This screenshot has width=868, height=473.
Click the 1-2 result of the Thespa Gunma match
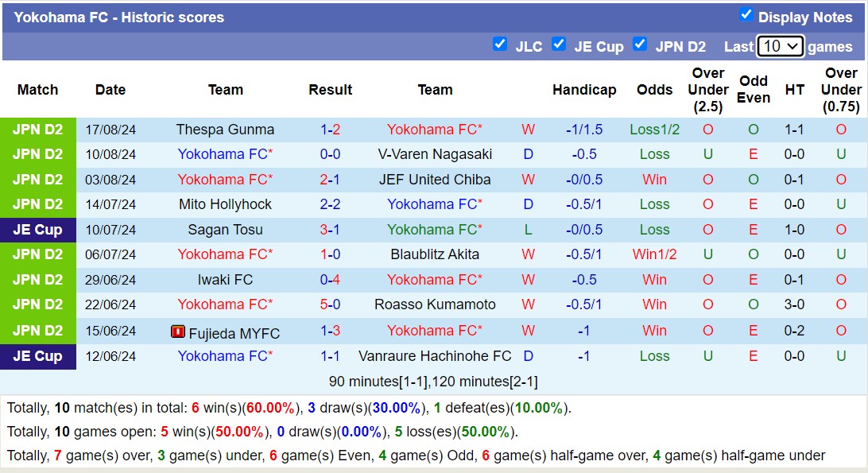(x=331, y=129)
